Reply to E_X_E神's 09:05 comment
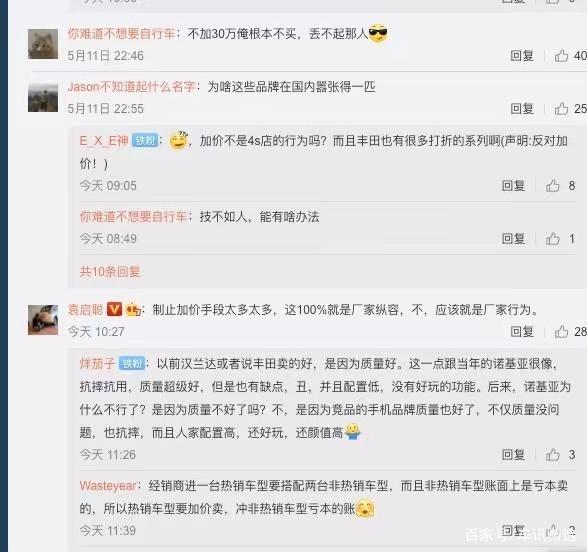 (x=513, y=186)
